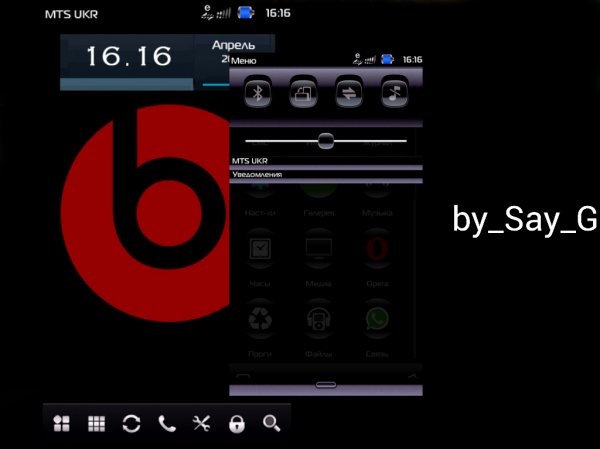Open the magnifier search icon
Screen dimensions: 600x449
click(271, 423)
